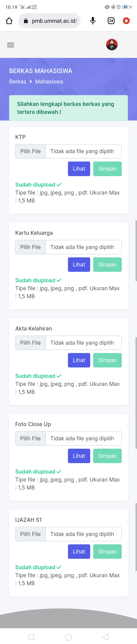This screenshot has height=644, width=137.
Task: Open the hamburger navigation menu
Action: pyautogui.click(x=10, y=45)
